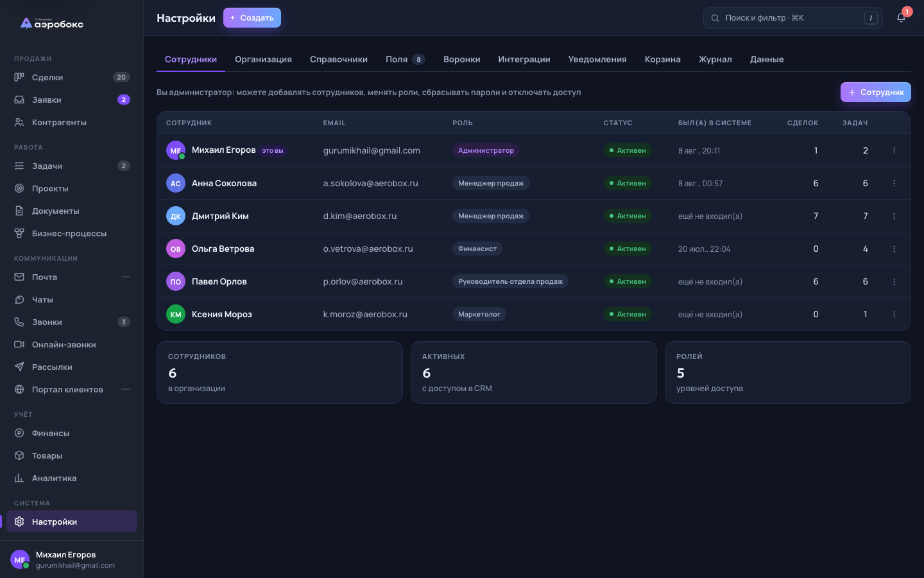The height and width of the screenshot is (578, 924).
Task: Open row menu for Михаил Егоров
Action: point(894,150)
